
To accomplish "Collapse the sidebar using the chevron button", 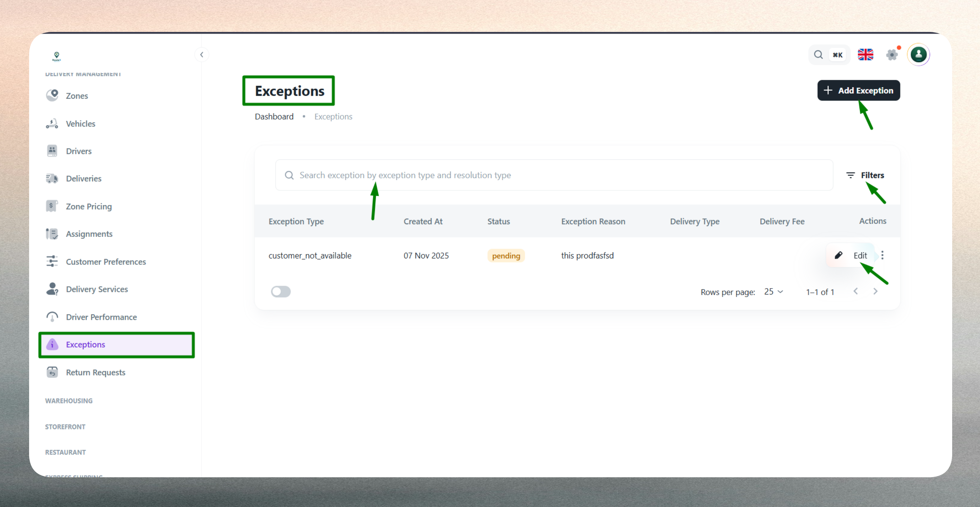I will pyautogui.click(x=202, y=54).
